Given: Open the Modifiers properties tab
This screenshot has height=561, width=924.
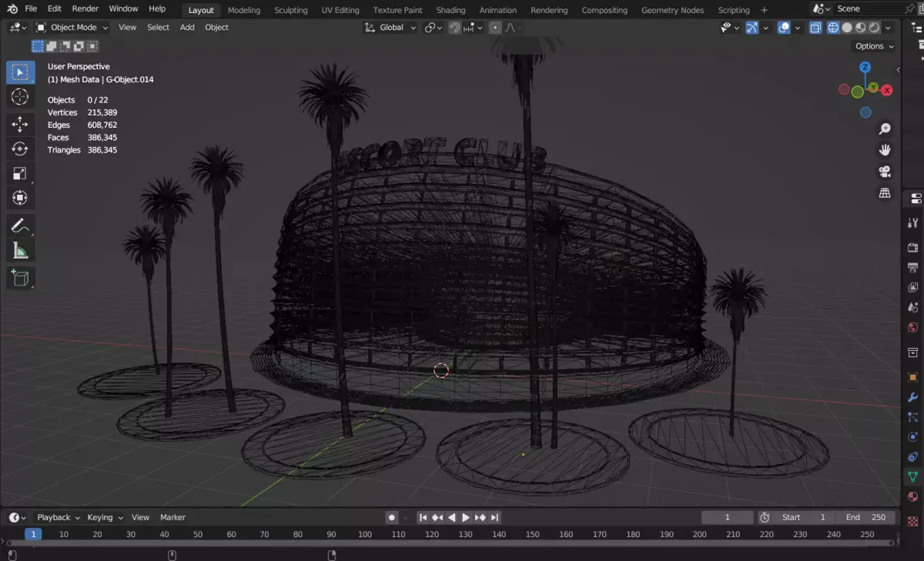Looking at the screenshot, I should pos(913,397).
